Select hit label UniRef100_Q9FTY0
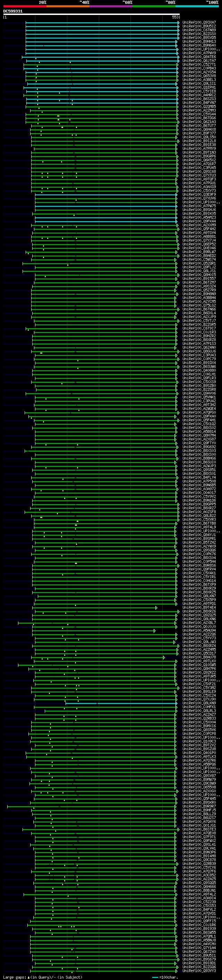The image size is (222, 980). [199, 443]
